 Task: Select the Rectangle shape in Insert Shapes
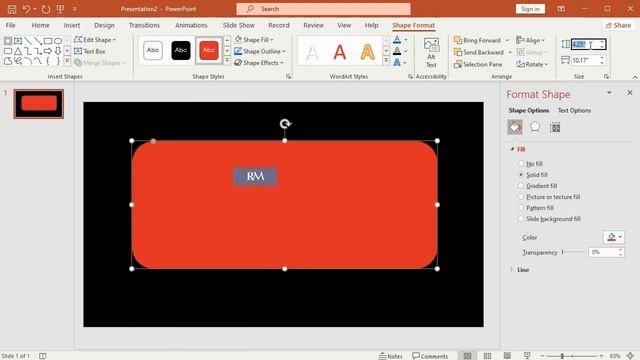(x=48, y=41)
